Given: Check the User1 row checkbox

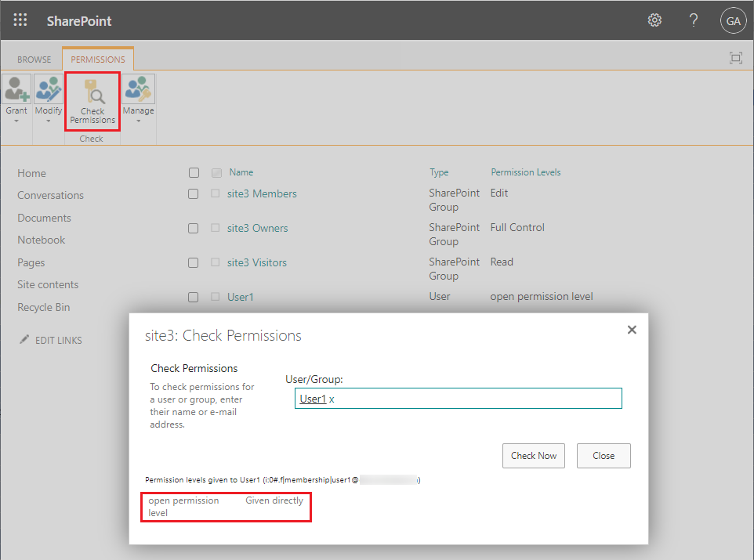Looking at the screenshot, I should (194, 297).
